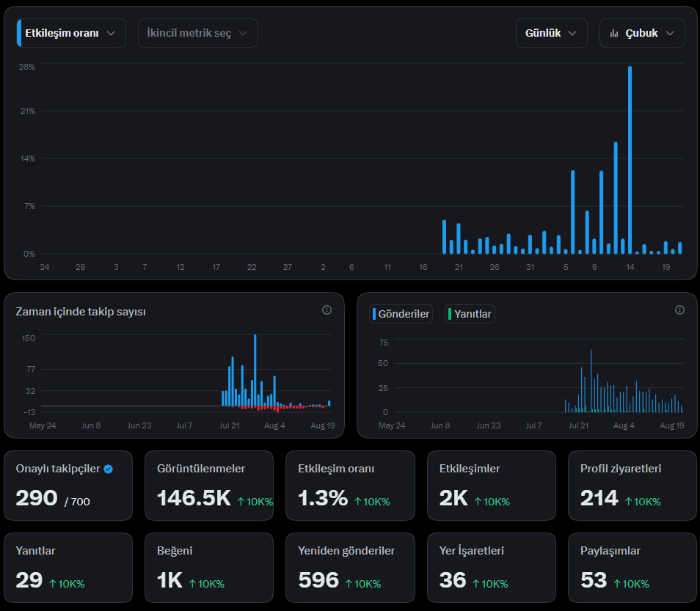Click the chevron on Günlük selector

tap(572, 34)
